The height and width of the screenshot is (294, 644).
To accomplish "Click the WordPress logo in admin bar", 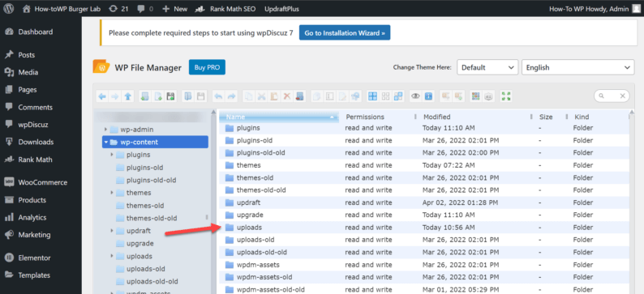I will pos(9,8).
